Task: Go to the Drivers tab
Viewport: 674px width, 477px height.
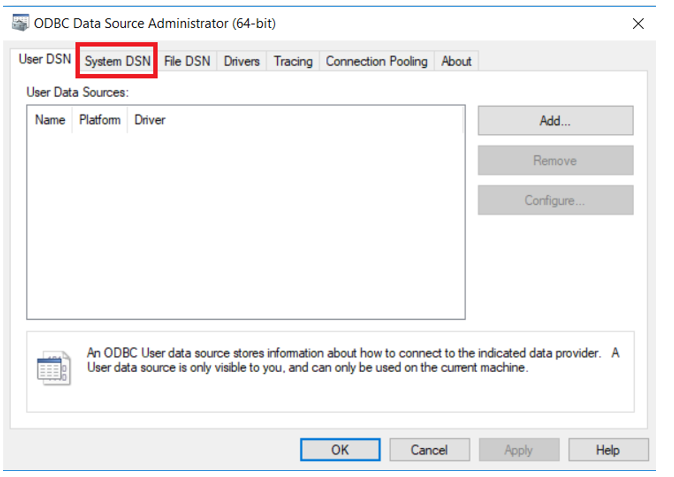Action: tap(242, 61)
